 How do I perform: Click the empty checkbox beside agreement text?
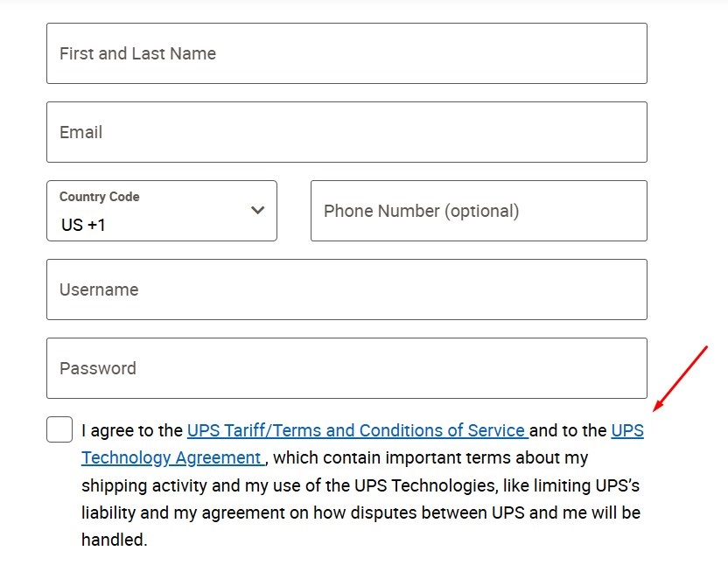click(x=58, y=429)
